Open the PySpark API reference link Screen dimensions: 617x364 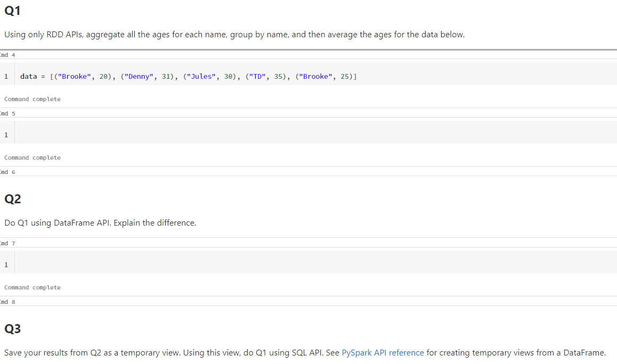point(383,352)
